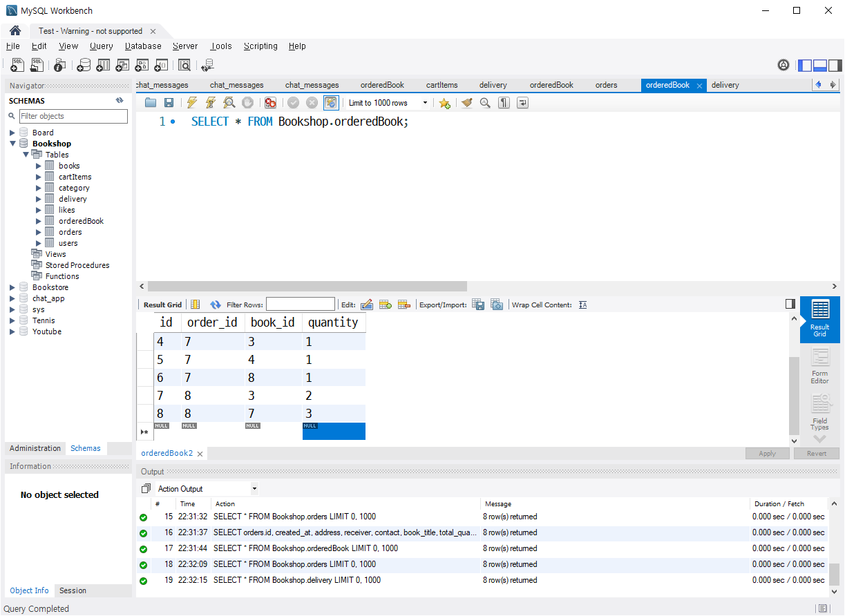845x616 pixels.
Task: Switch to the Administration tab
Action: point(35,448)
